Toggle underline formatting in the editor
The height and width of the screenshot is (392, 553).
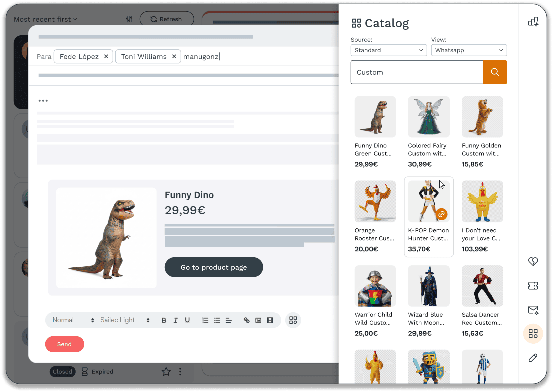point(187,320)
